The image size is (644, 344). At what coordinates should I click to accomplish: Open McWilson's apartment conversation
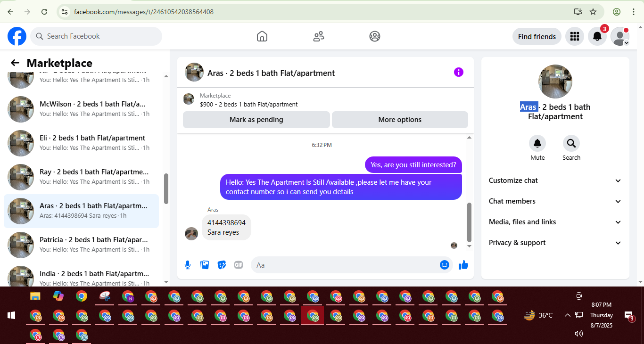81,109
